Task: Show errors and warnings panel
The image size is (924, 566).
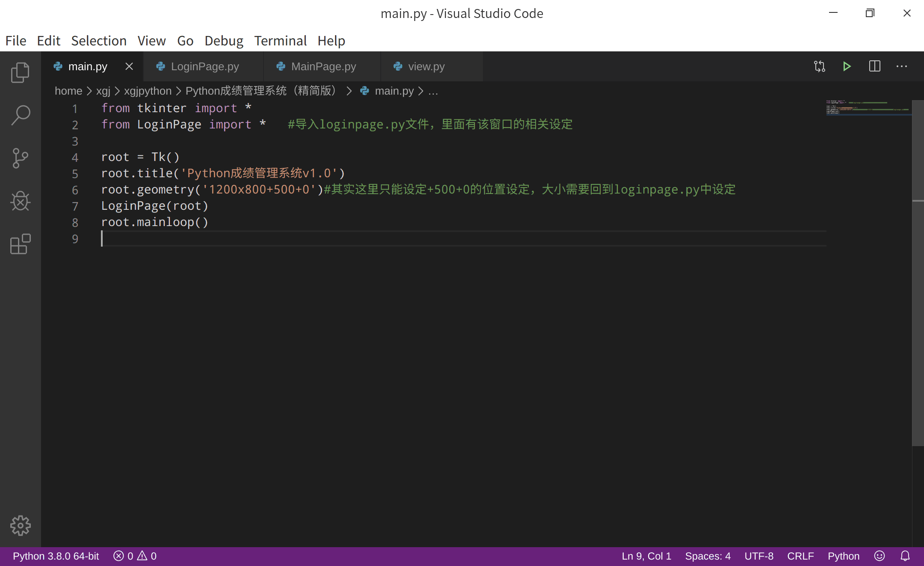Action: click(134, 556)
